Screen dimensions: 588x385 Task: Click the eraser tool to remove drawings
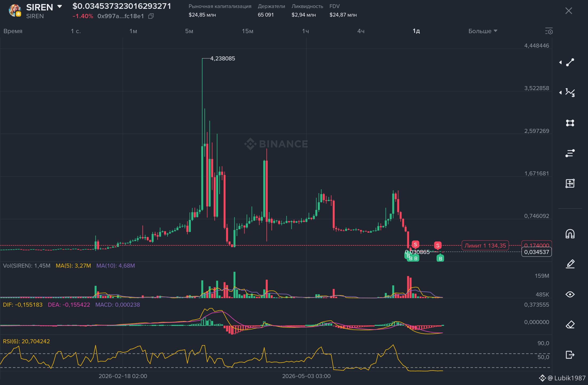(570, 325)
